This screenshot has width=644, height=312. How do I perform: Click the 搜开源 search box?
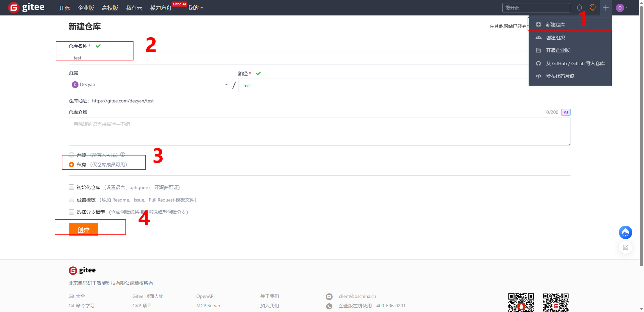click(x=536, y=8)
